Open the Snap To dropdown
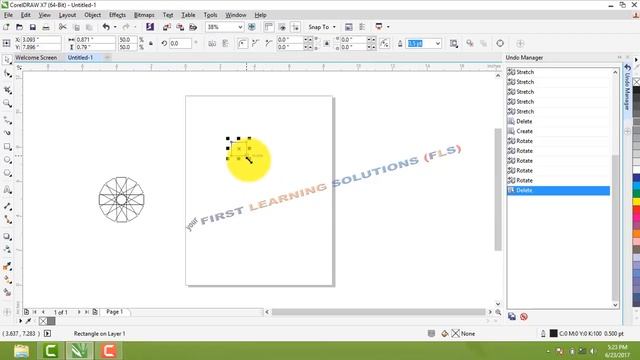The height and width of the screenshot is (360, 640). click(x=334, y=27)
